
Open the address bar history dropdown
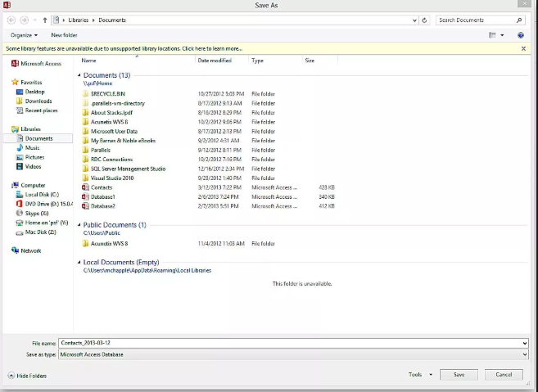(414, 20)
